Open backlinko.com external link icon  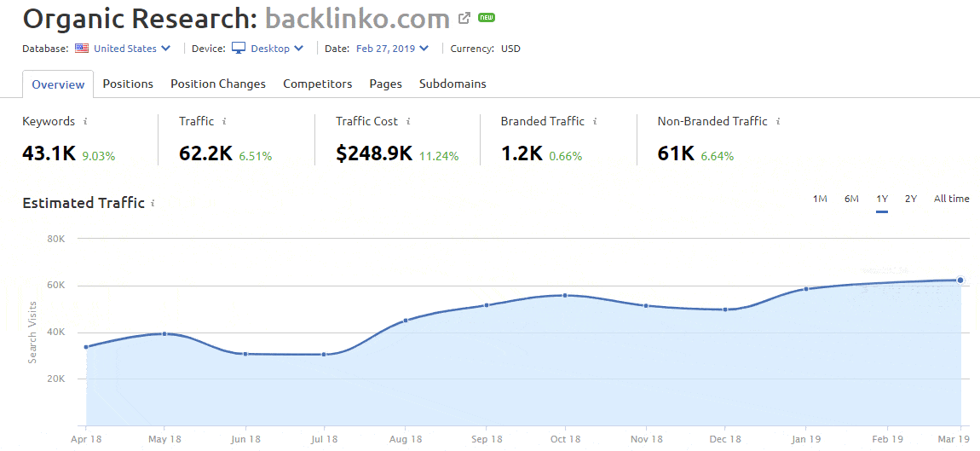464,18
